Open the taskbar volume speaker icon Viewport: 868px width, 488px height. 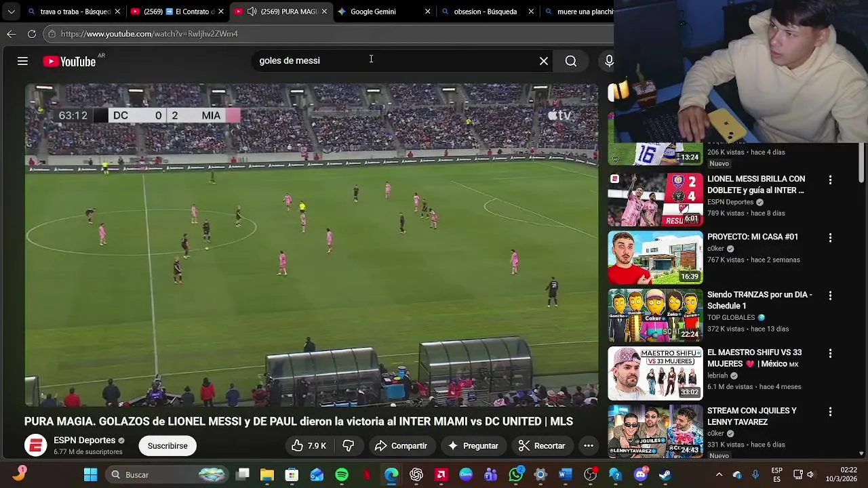coord(810,474)
